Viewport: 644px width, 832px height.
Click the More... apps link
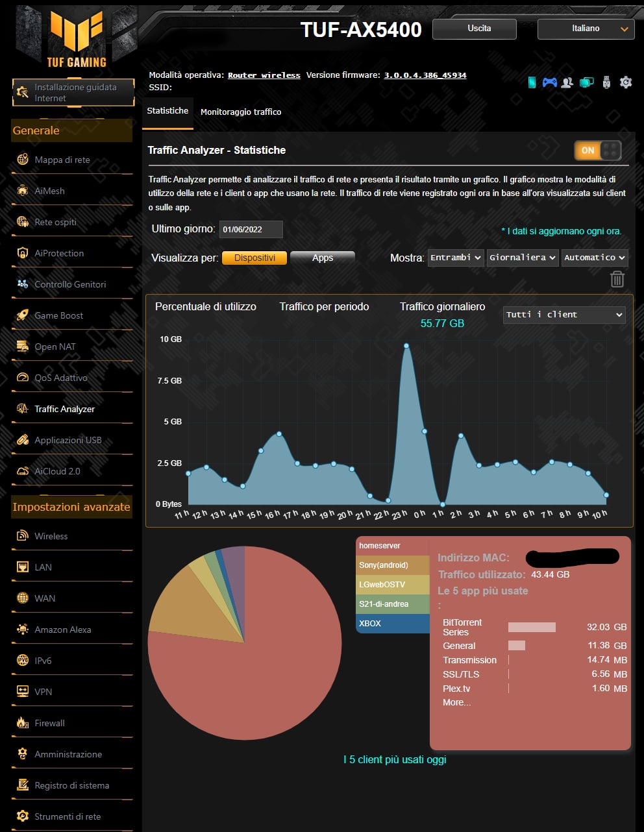pyautogui.click(x=457, y=702)
